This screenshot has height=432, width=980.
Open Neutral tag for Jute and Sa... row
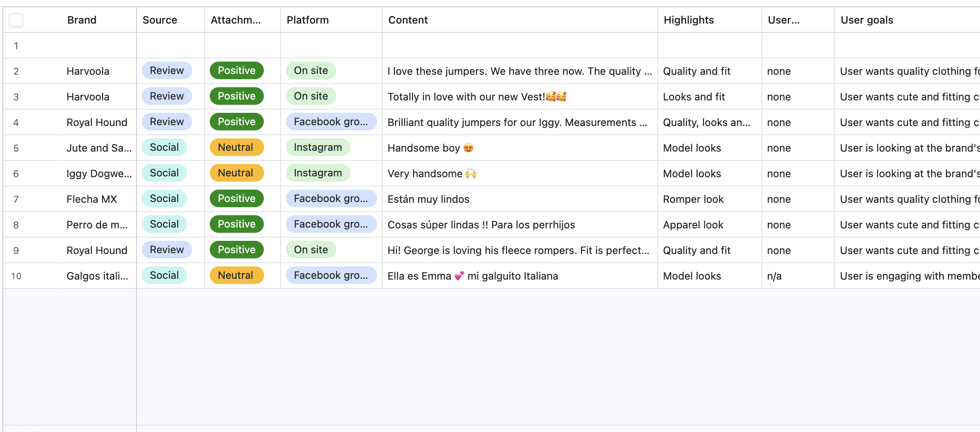tap(236, 148)
